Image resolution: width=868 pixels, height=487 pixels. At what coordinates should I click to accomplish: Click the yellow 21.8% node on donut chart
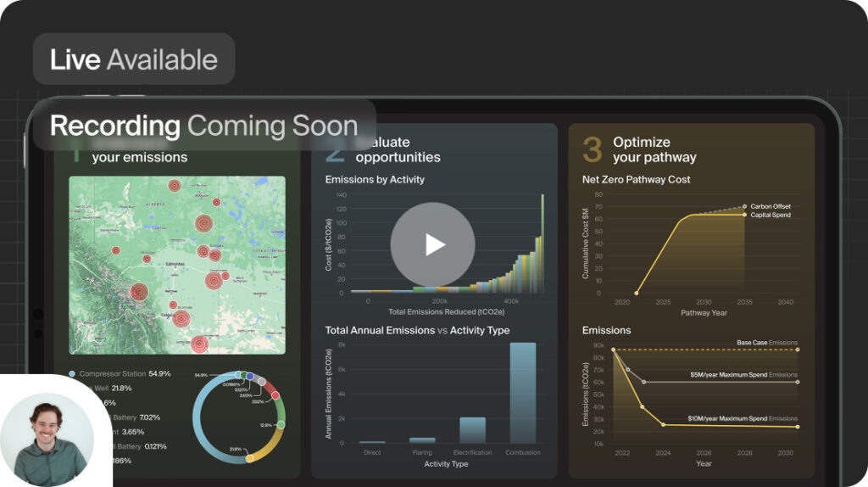250,458
